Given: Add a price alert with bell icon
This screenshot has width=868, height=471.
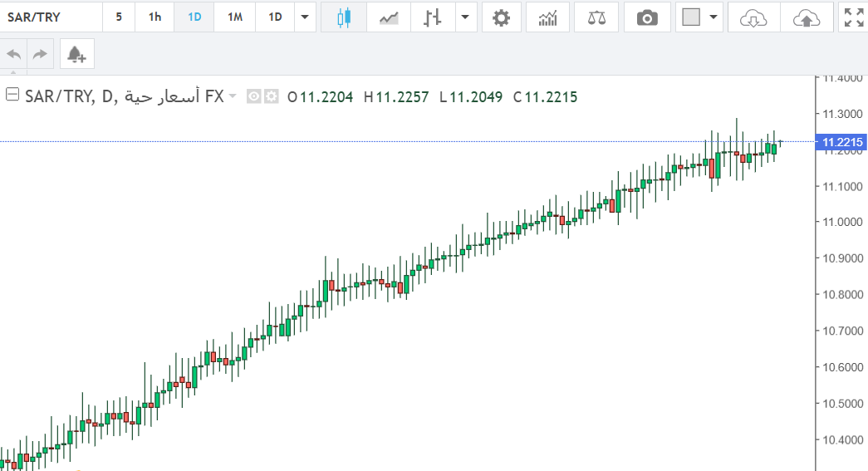Looking at the screenshot, I should [x=76, y=55].
